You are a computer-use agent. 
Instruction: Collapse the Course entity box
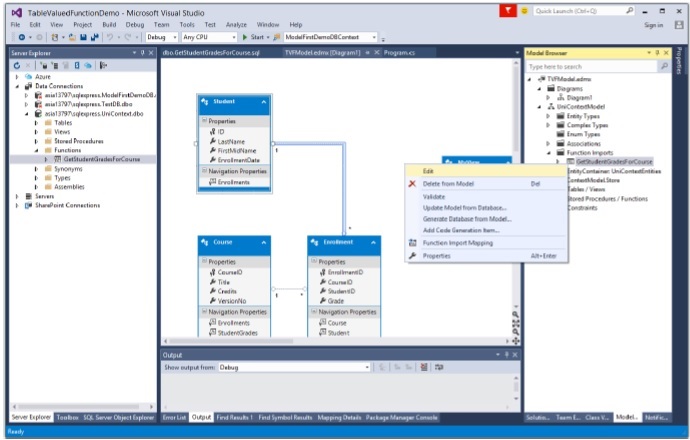[x=264, y=242]
